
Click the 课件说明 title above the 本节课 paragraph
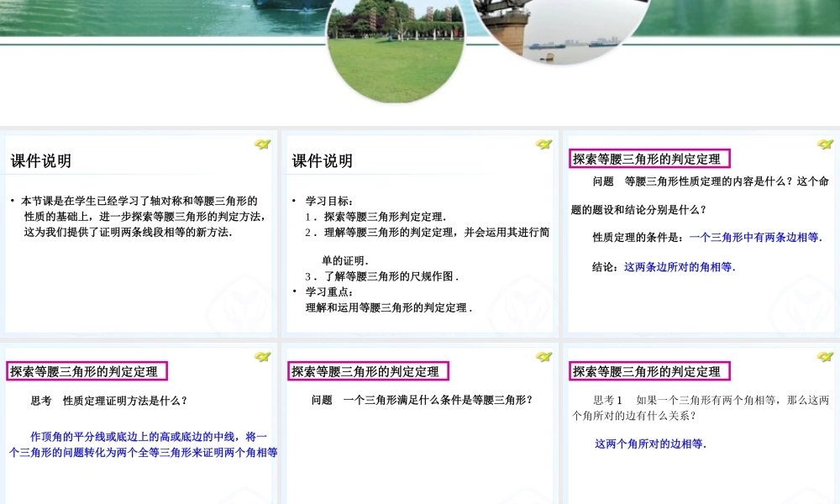click(40, 160)
